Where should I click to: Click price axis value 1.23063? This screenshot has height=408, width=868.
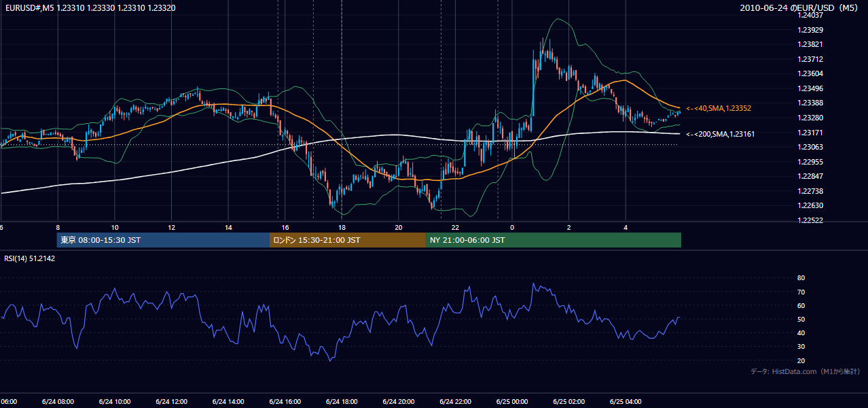[x=810, y=147]
